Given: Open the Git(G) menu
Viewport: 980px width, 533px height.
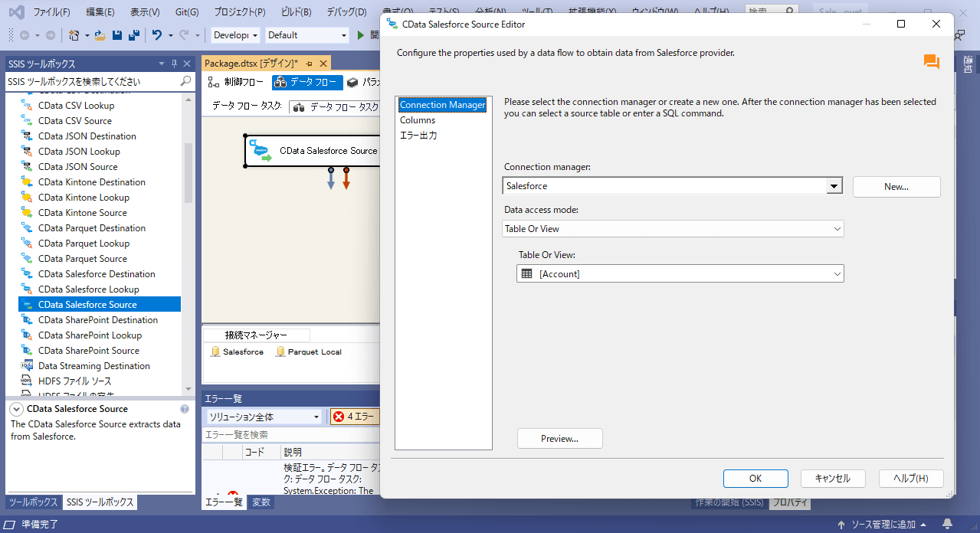Looking at the screenshot, I should coord(185,12).
